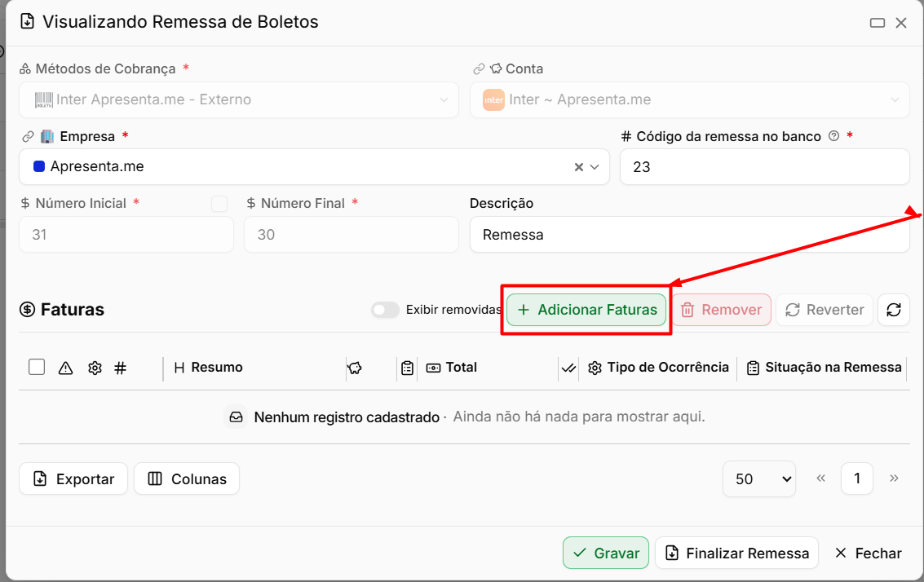
Task: Click the Situação na Remessa column header
Action: (824, 368)
